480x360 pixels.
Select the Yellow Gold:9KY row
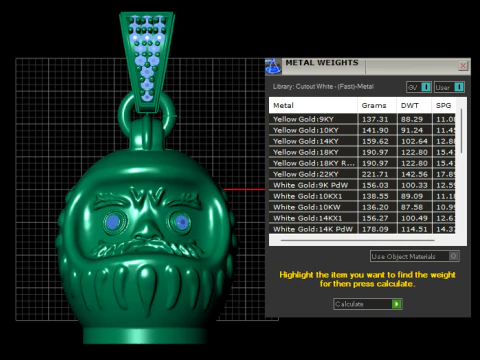coord(362,119)
